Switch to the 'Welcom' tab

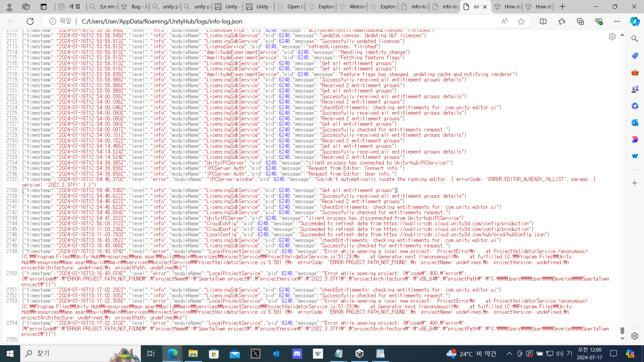(352, 6)
